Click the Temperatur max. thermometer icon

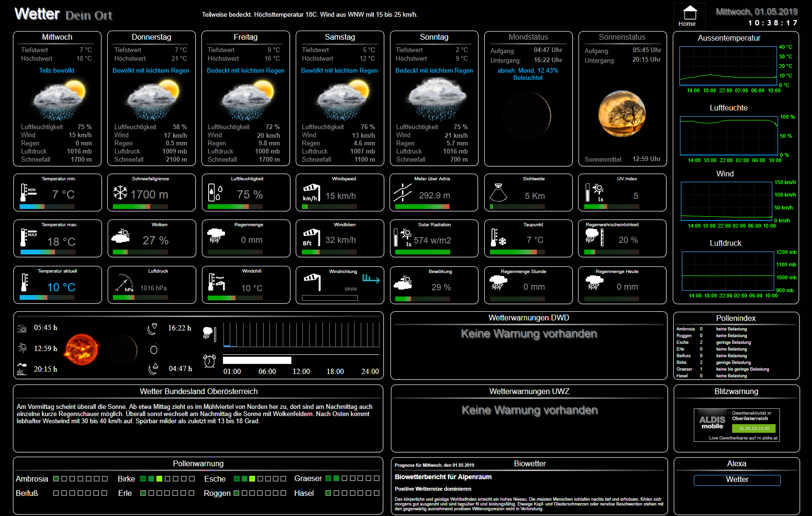pos(28,238)
